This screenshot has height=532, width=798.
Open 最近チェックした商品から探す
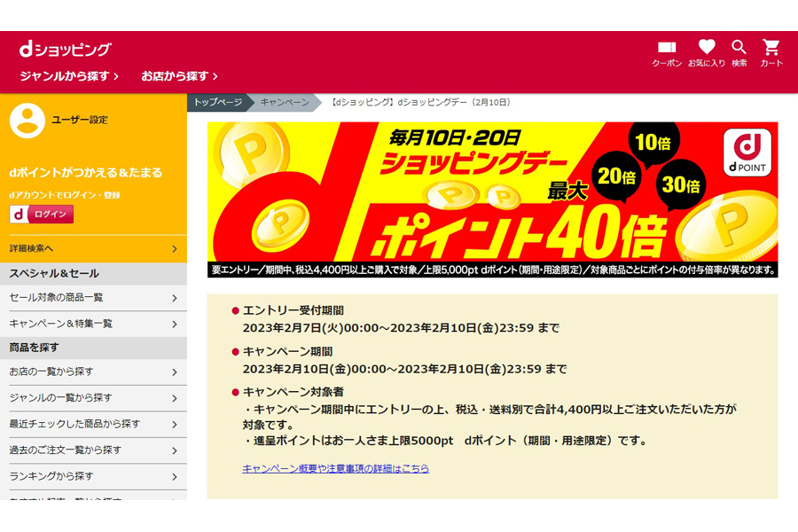coord(94,424)
